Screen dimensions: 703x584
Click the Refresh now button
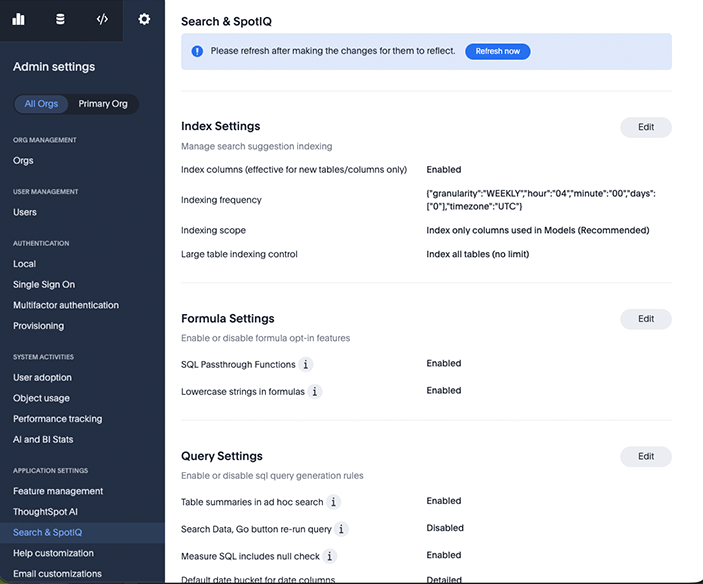(x=498, y=51)
